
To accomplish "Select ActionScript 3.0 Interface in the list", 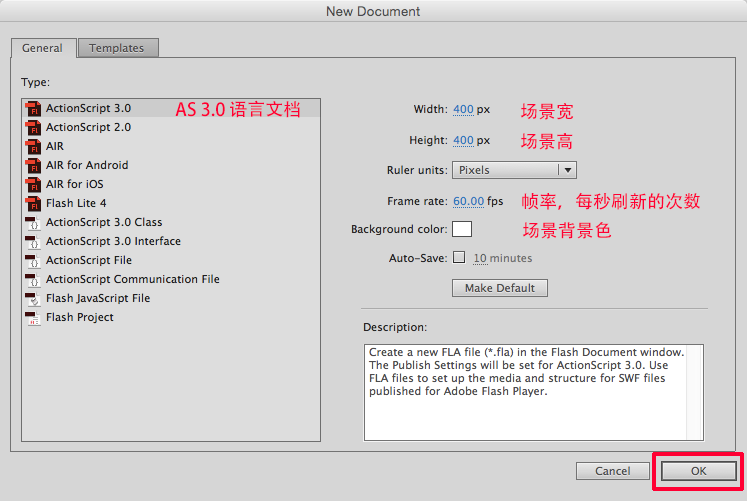I will pos(113,241).
